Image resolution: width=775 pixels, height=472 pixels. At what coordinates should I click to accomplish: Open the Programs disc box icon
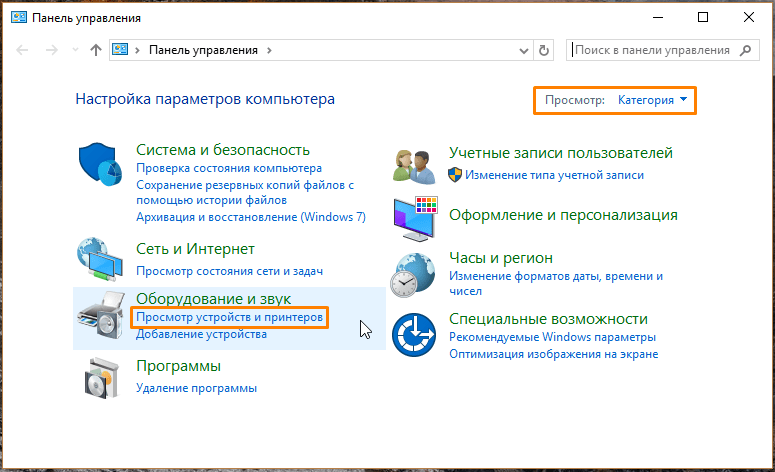click(102, 378)
